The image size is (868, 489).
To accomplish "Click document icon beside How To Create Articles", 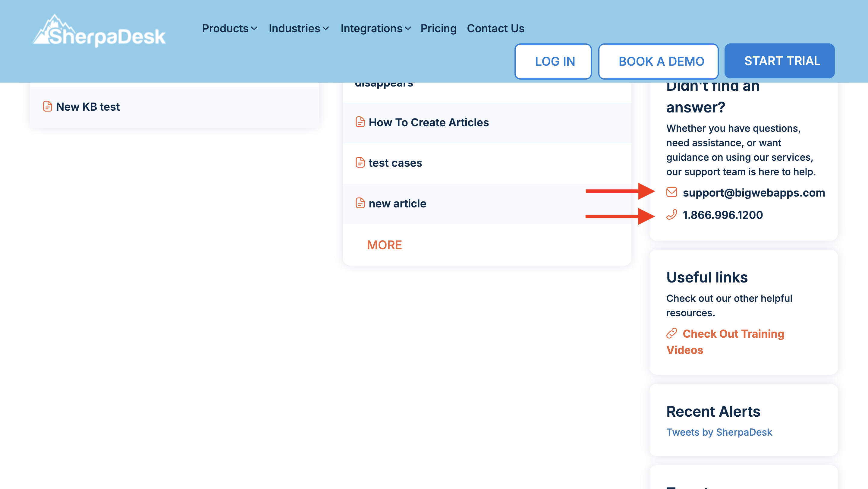I will click(x=360, y=122).
